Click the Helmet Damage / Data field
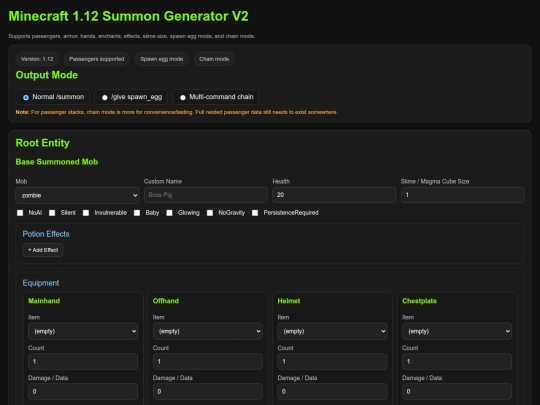The width and height of the screenshot is (540, 405). pyautogui.click(x=332, y=392)
